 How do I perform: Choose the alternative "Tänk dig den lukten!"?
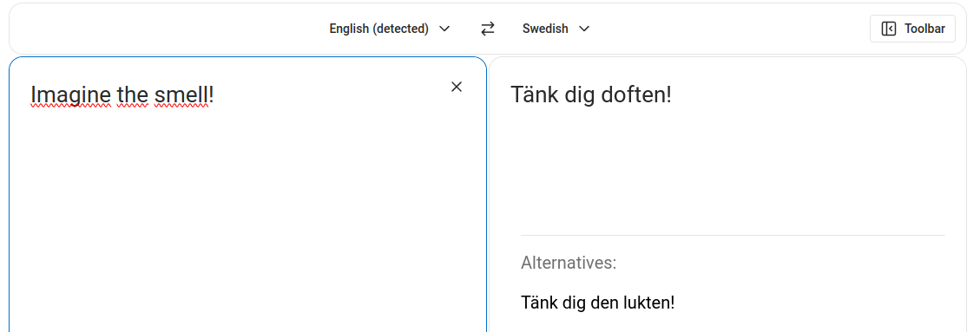click(x=597, y=303)
